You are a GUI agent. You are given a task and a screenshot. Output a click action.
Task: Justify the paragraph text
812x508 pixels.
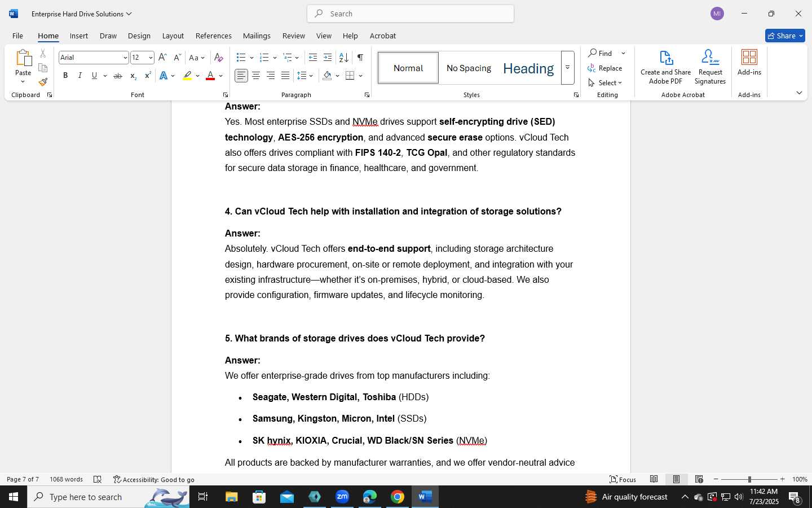pyautogui.click(x=285, y=76)
